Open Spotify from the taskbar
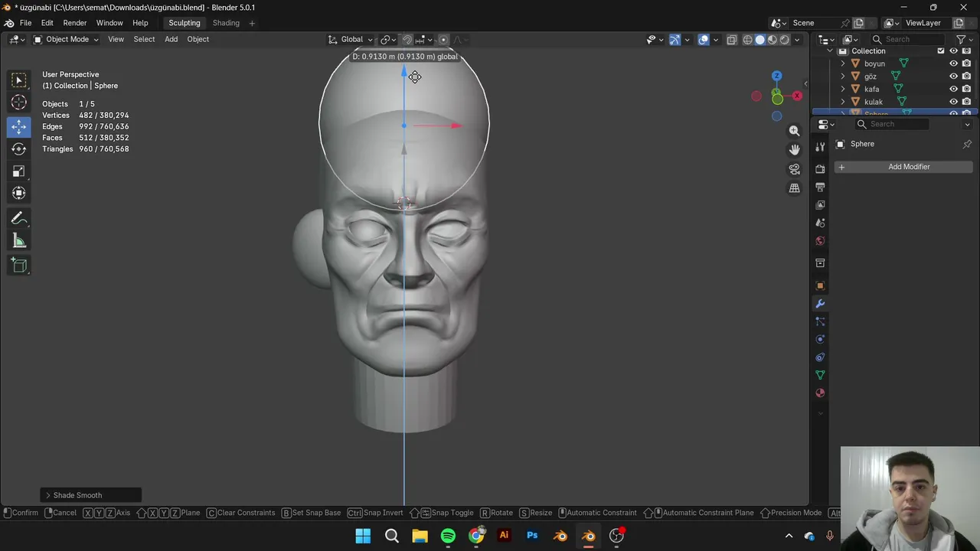This screenshot has height=551, width=980. [448, 536]
